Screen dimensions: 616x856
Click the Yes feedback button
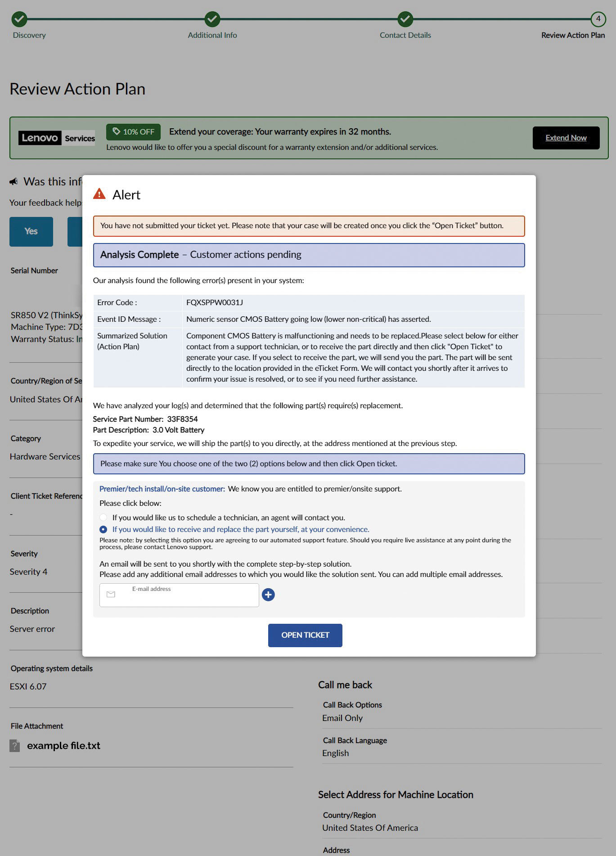[x=31, y=231]
